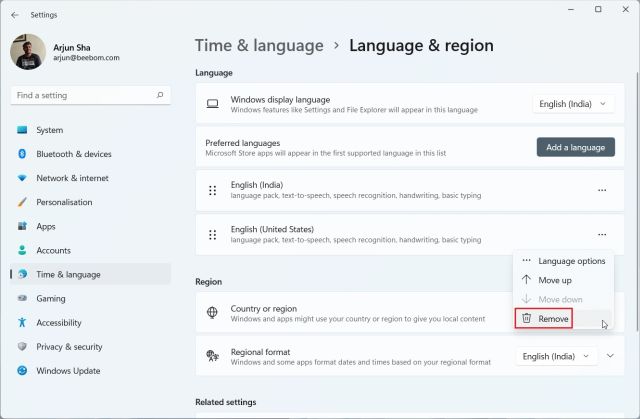Open Gaming settings in sidebar
The height and width of the screenshot is (419, 640).
click(x=91, y=299)
